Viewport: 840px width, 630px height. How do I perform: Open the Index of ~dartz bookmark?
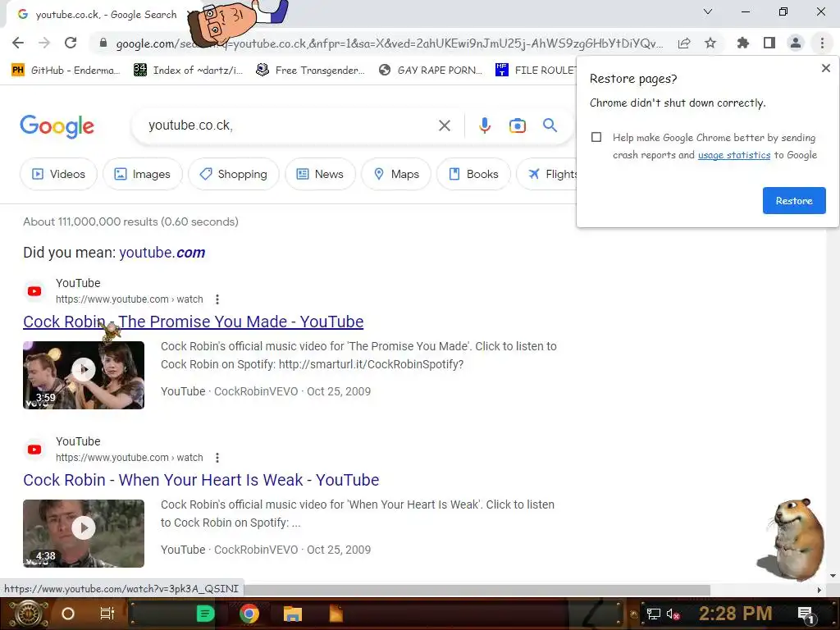pyautogui.click(x=189, y=71)
